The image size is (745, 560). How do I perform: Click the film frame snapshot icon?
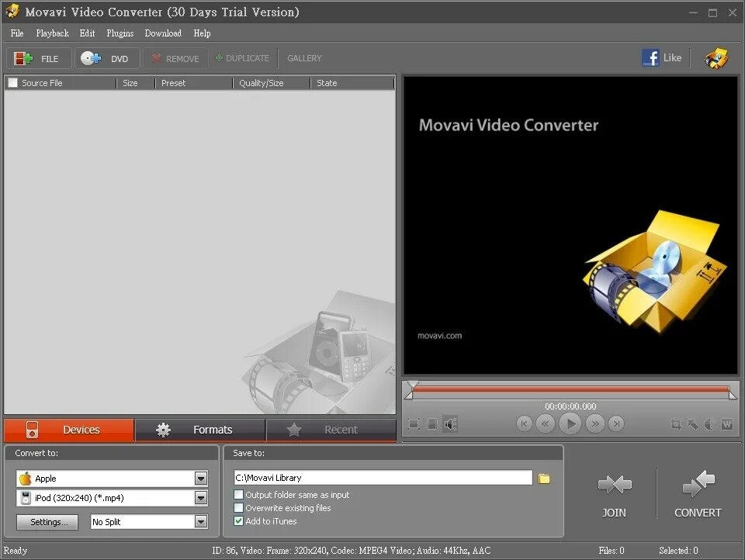coord(432,423)
